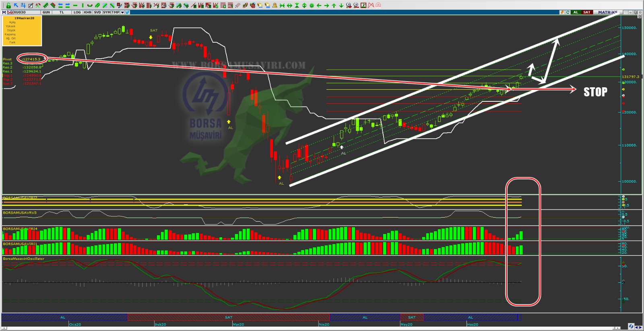Image resolution: width=644 pixels, height=331 pixels.
Task: Open the TMP template menu
Action: point(116,12)
